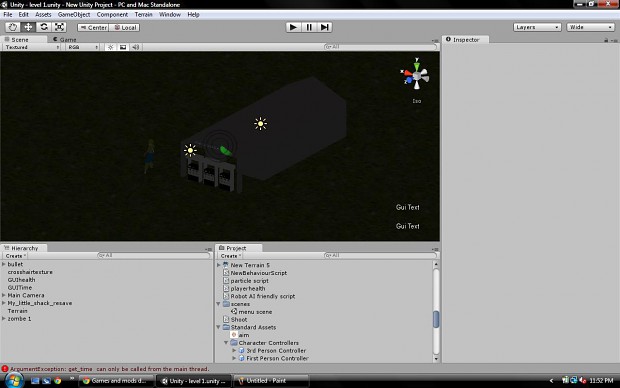Open the Layers dropdown
620x388 pixels.
[x=537, y=27]
